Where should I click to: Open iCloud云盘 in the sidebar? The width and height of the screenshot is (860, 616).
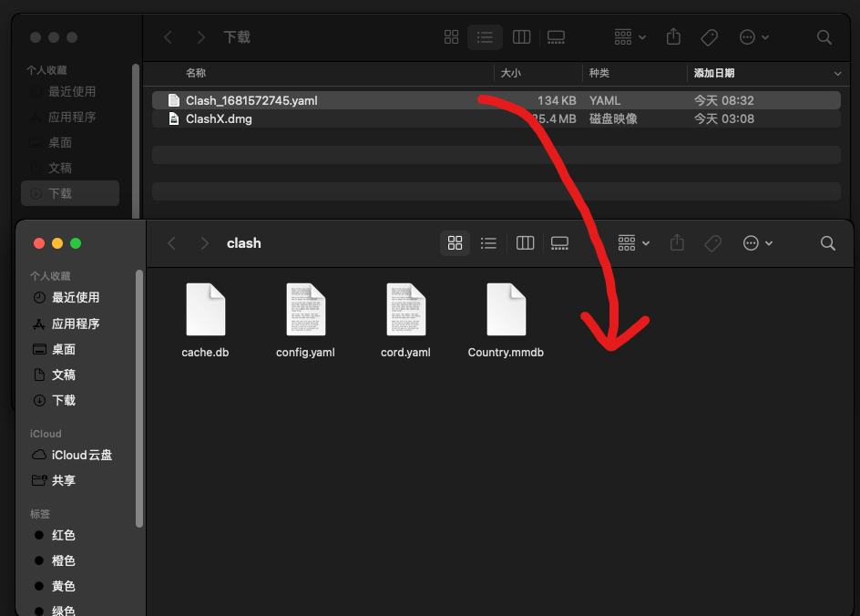(x=81, y=455)
